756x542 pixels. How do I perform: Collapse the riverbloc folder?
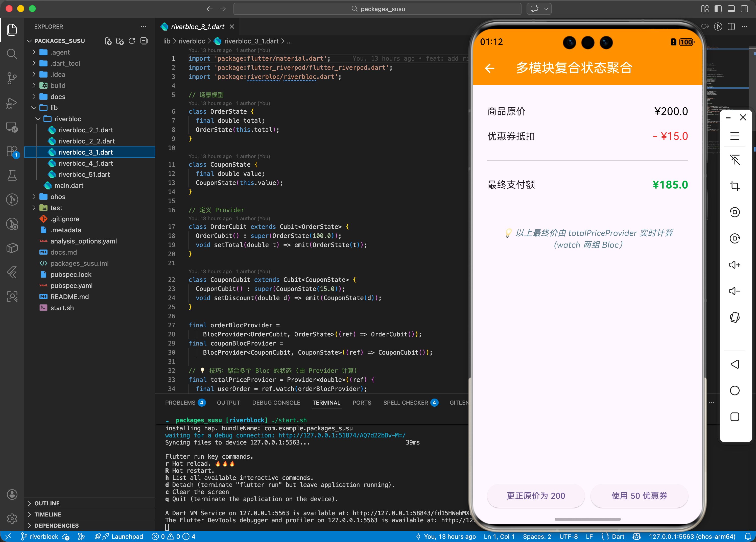pos(68,119)
